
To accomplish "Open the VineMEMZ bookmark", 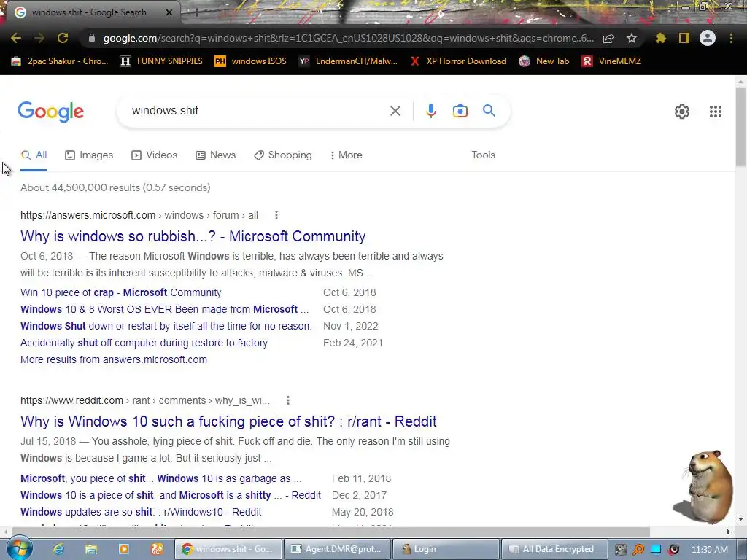I will tap(612, 61).
